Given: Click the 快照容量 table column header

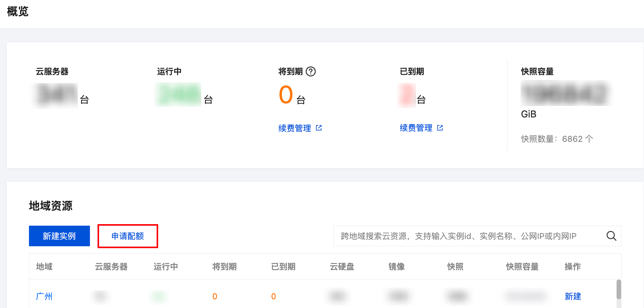Looking at the screenshot, I should tap(522, 266).
